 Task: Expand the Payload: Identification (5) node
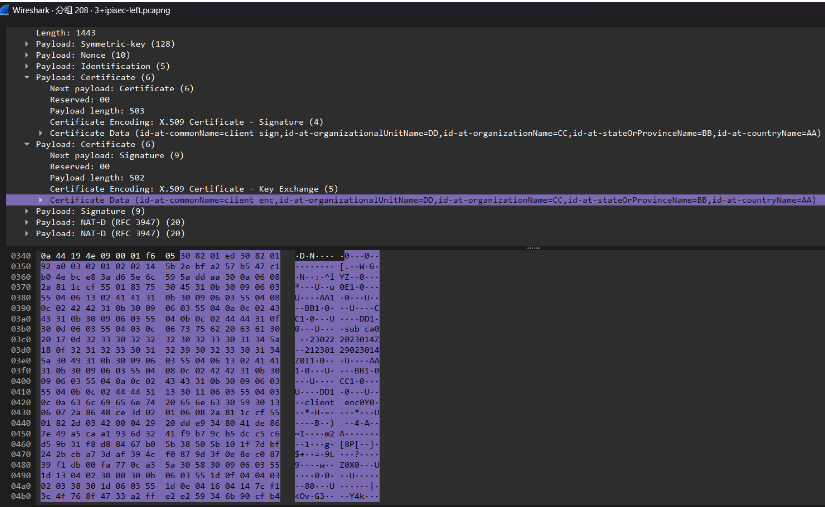tap(27, 66)
